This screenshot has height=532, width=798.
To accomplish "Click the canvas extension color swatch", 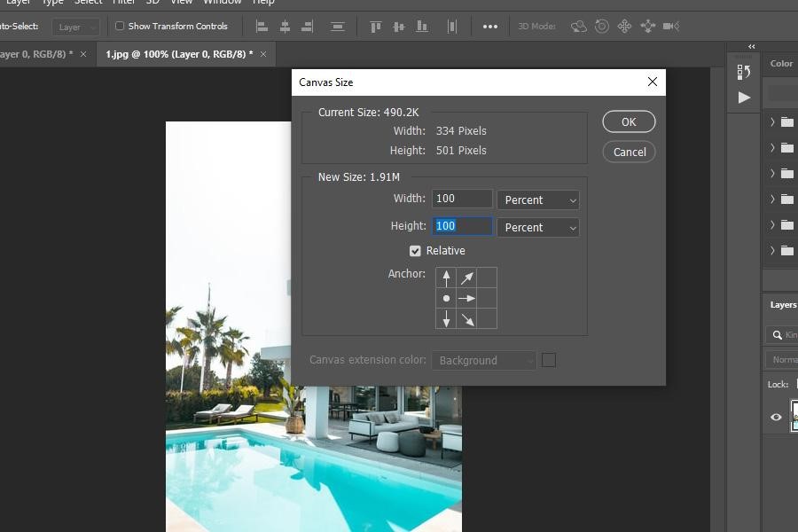I will 549,360.
